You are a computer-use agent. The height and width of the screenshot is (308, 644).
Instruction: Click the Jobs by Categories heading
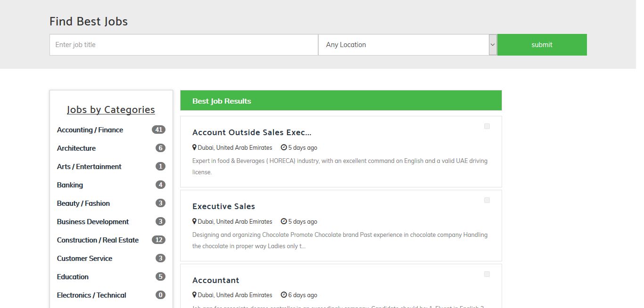tap(111, 110)
